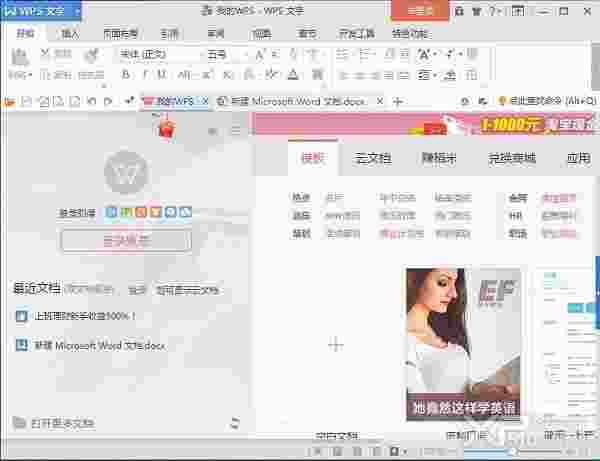Open the three-line menu icon in left panel

(x=236, y=130)
